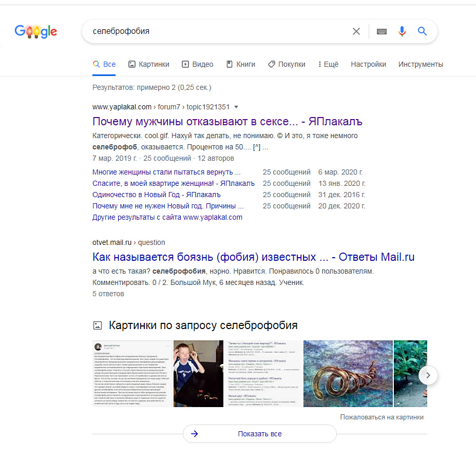Open the ЯПлакалъ result title link

point(227,122)
